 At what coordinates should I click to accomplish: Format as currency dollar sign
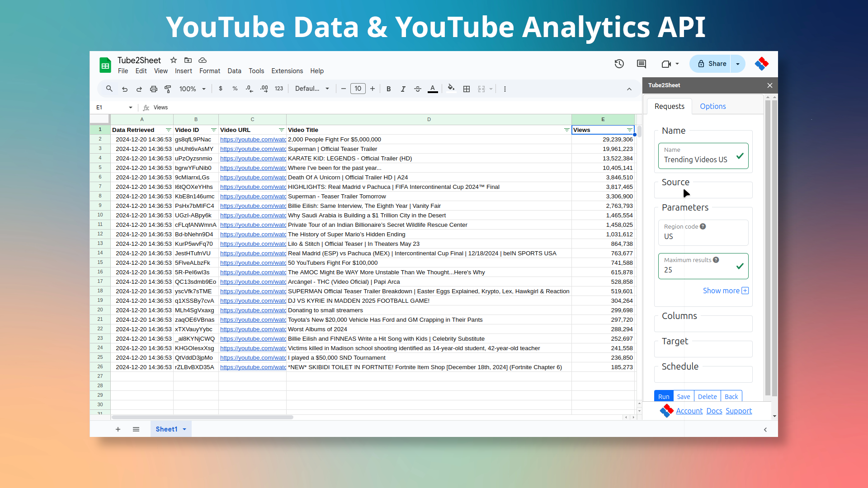tap(221, 89)
